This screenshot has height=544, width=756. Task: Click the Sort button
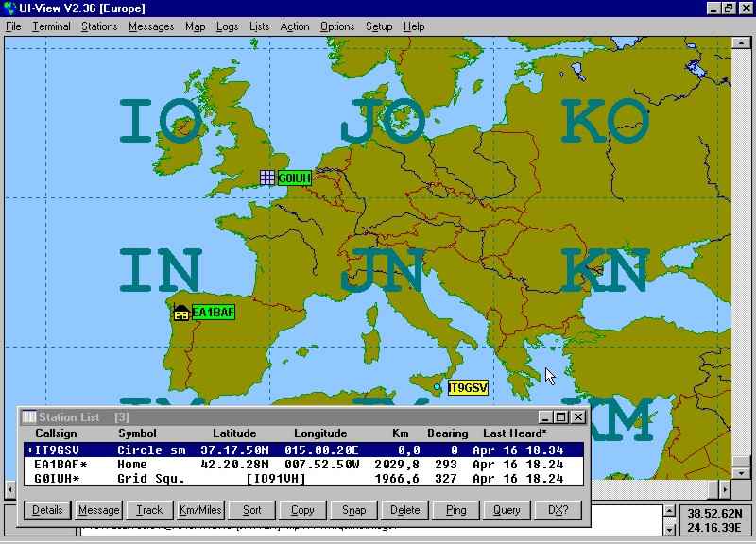click(x=251, y=510)
